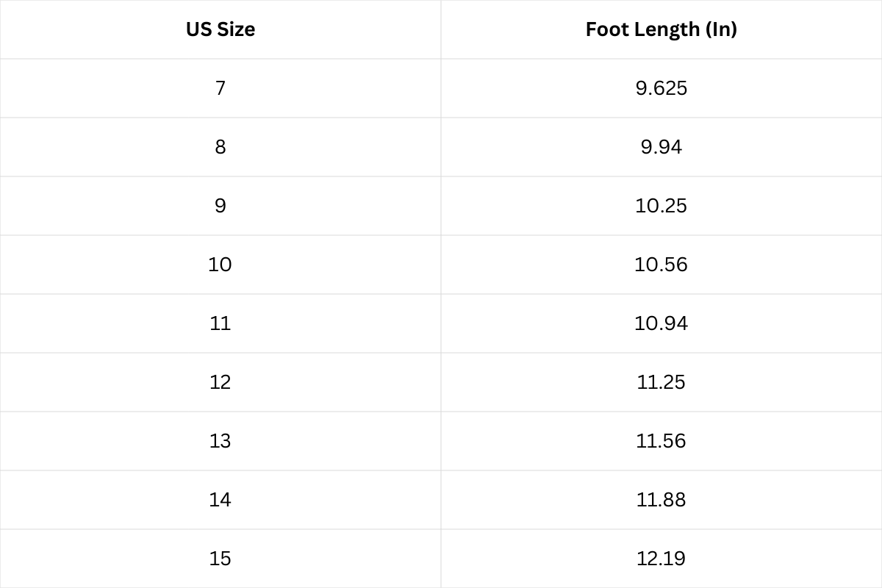The image size is (882, 588).
Task: Click the 11.56 foot length value
Action: coord(661,441)
